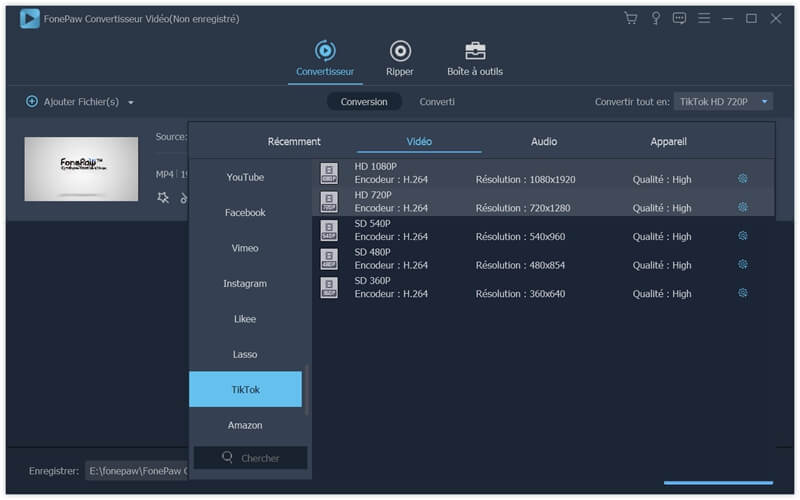Open the TikTok HD 720P format dropdown
The height and width of the screenshot is (500, 800).
pos(723,102)
